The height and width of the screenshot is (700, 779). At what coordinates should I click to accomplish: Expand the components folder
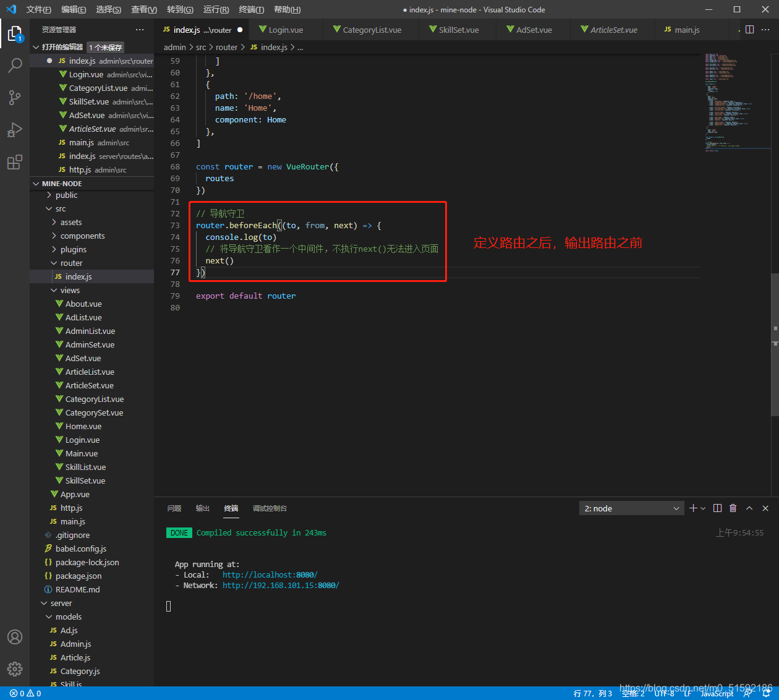82,236
